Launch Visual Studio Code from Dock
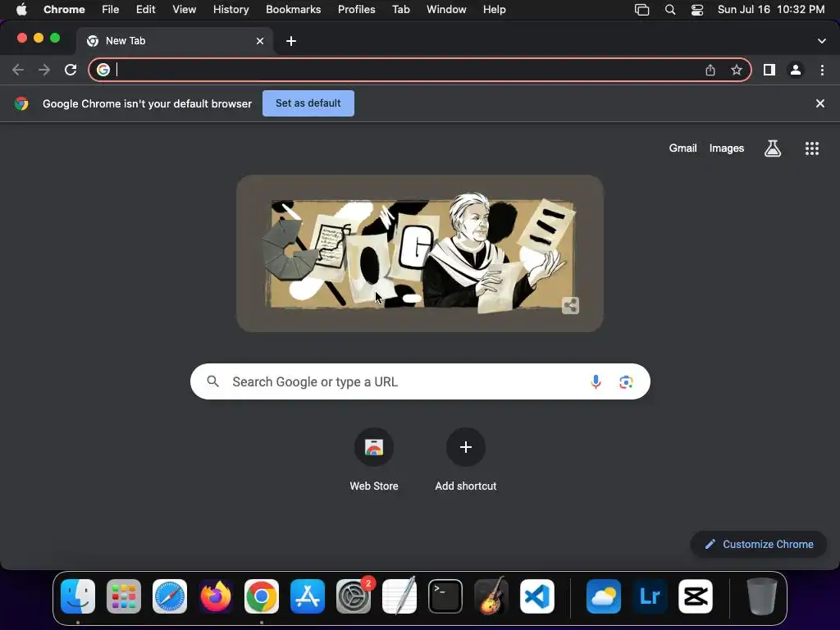Viewport: 840px width, 630px height. click(537, 596)
